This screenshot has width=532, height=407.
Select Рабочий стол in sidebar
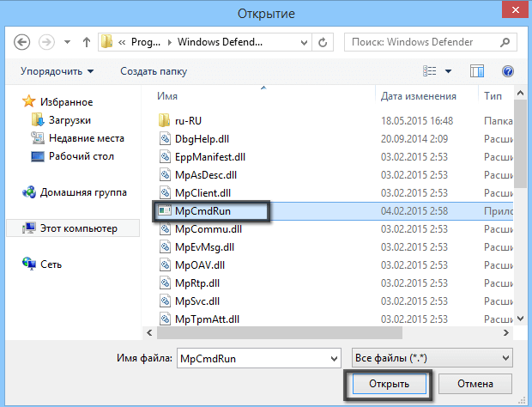point(82,156)
